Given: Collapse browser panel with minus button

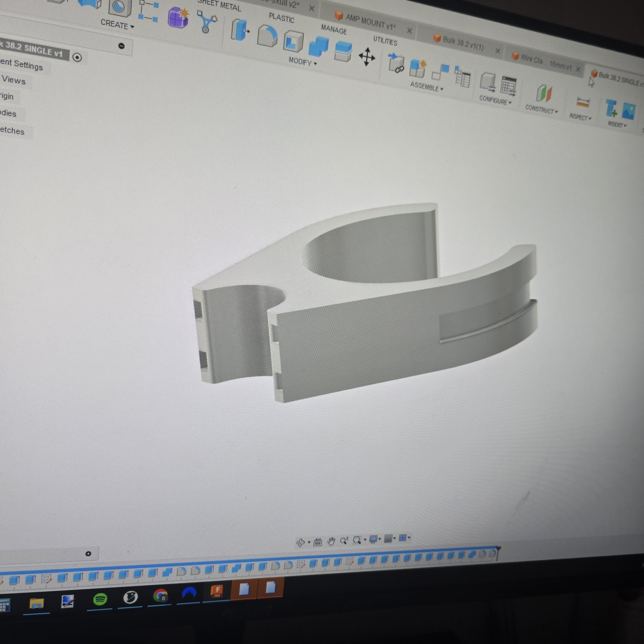Looking at the screenshot, I should (121, 46).
